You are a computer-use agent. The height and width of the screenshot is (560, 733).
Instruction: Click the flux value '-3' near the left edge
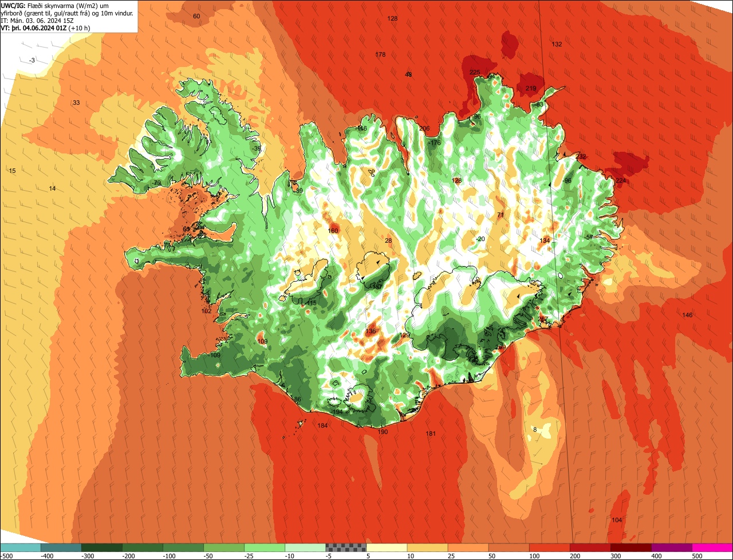[32, 60]
